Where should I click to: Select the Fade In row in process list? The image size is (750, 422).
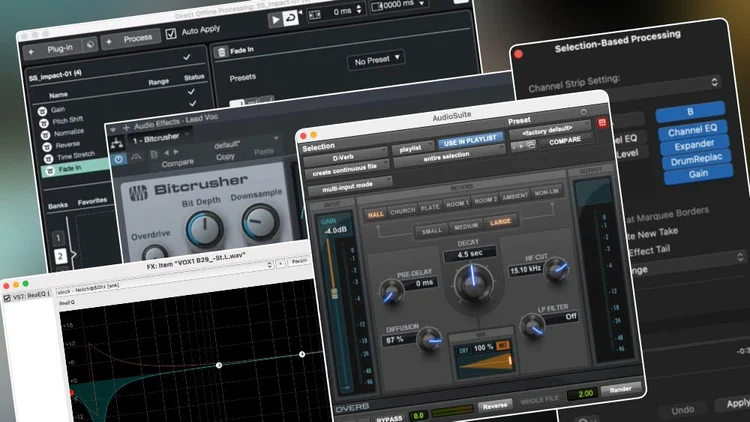point(75,168)
